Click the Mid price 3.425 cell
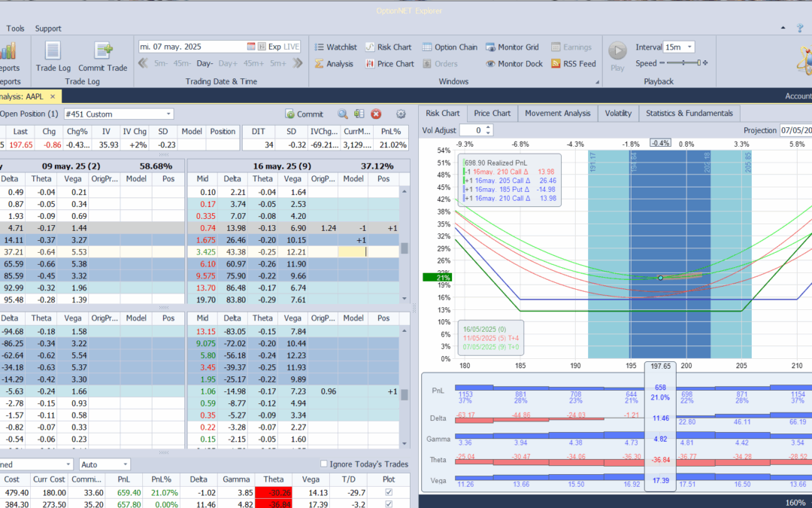The image size is (812, 508). pyautogui.click(x=202, y=252)
